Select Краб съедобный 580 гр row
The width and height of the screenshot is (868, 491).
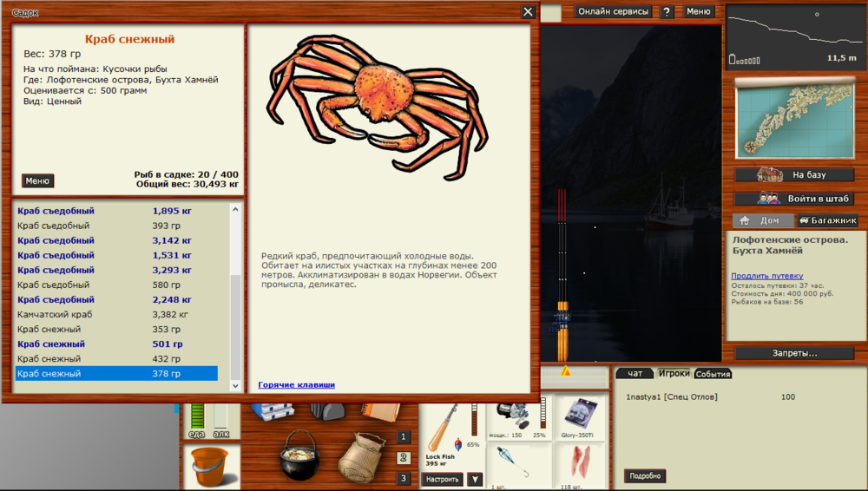click(x=116, y=285)
